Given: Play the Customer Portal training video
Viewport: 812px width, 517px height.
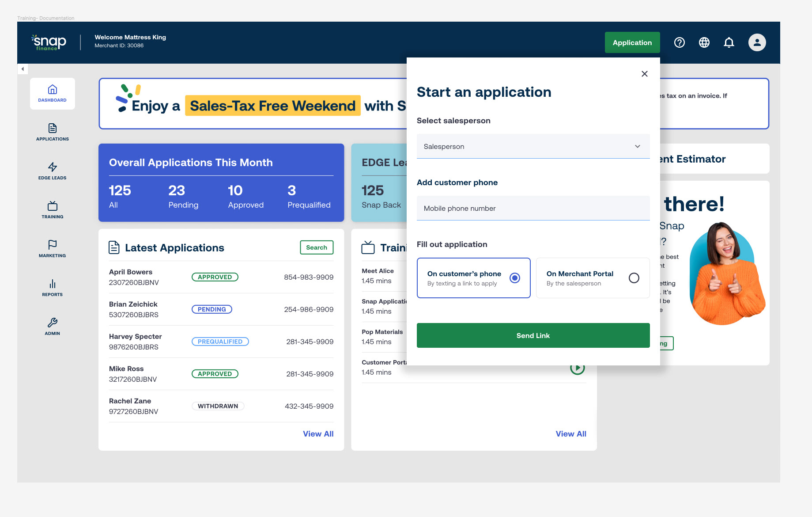Looking at the screenshot, I should pos(578,368).
